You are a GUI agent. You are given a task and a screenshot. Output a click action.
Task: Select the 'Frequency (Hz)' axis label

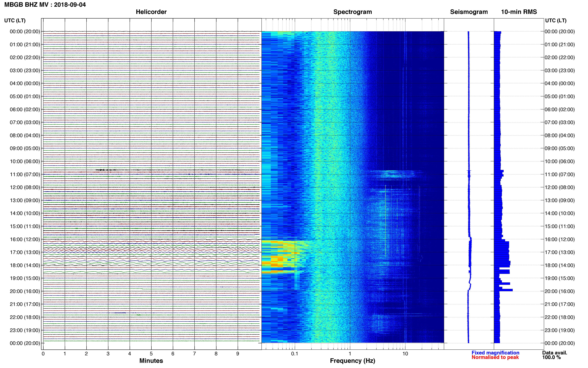(352, 361)
